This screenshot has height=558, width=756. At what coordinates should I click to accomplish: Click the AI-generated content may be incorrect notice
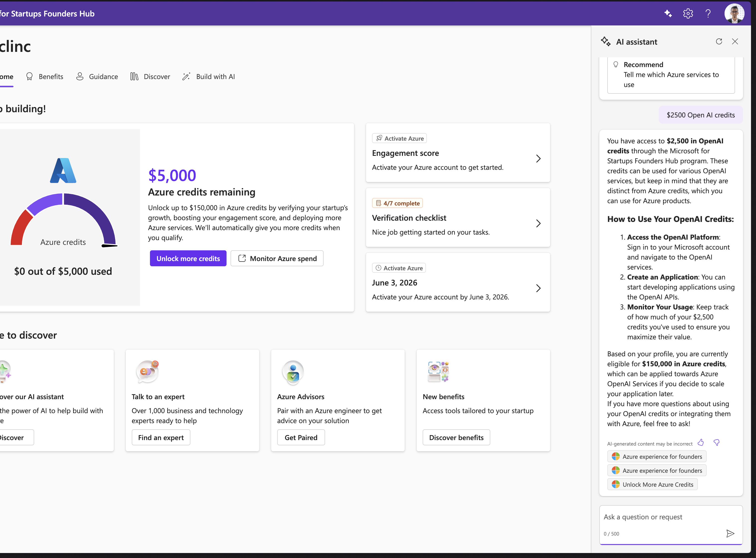tap(650, 444)
